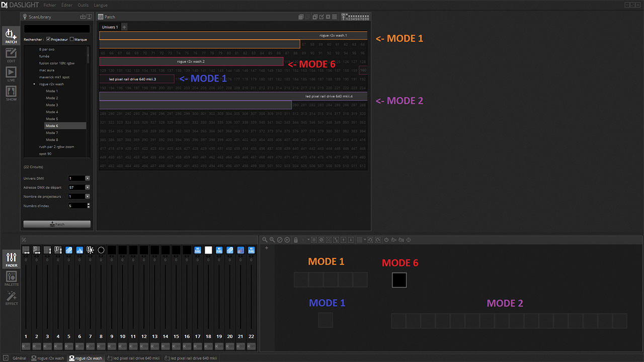Click the back arrow circle icon in fixture toolbar
The height and width of the screenshot is (362, 644).
(x=287, y=240)
